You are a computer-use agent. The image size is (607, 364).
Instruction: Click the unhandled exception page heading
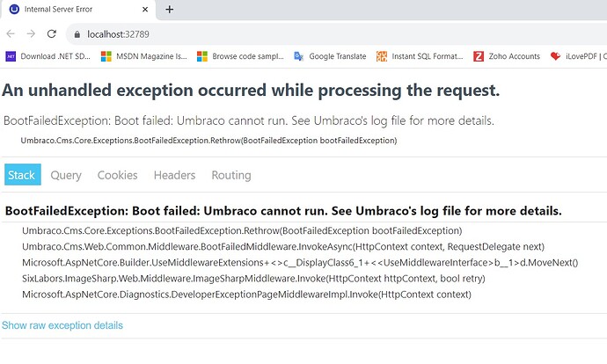click(251, 91)
